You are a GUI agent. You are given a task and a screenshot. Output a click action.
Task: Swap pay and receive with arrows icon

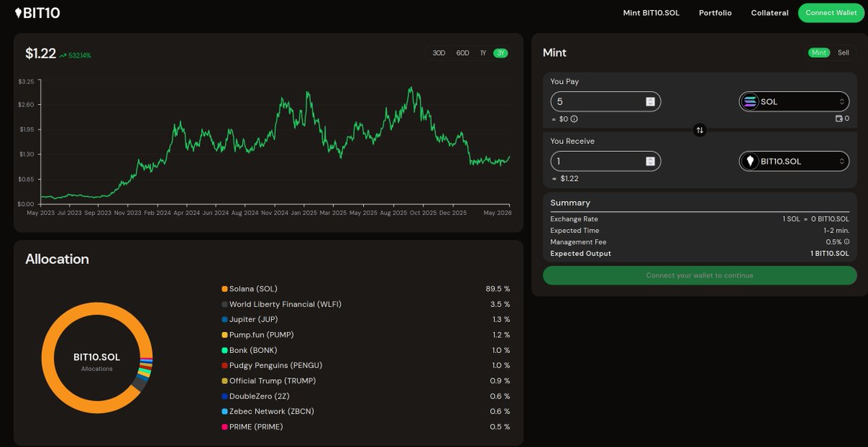coord(699,130)
